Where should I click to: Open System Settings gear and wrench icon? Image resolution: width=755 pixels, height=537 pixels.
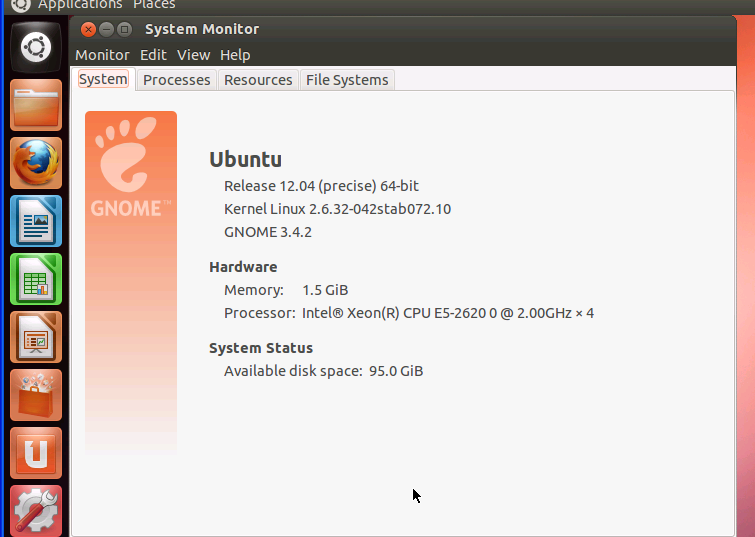[x=36, y=511]
